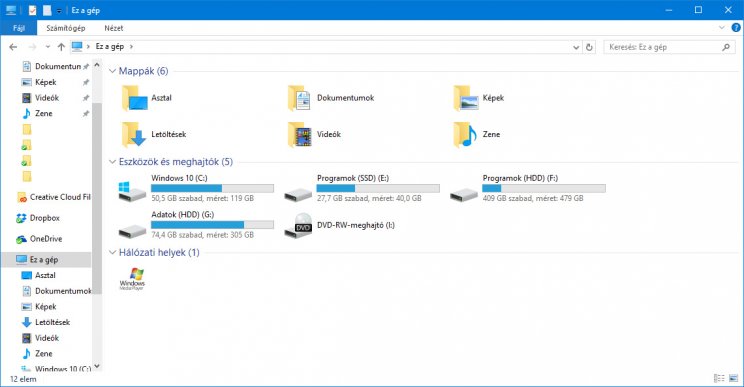Screen dimensions: 744x387
Task: Open the quick access toolbar customize dropdown
Action: point(59,10)
